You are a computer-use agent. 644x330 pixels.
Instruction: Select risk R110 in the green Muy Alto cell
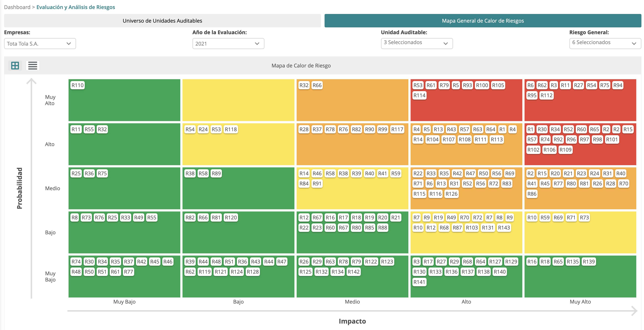pos(78,85)
